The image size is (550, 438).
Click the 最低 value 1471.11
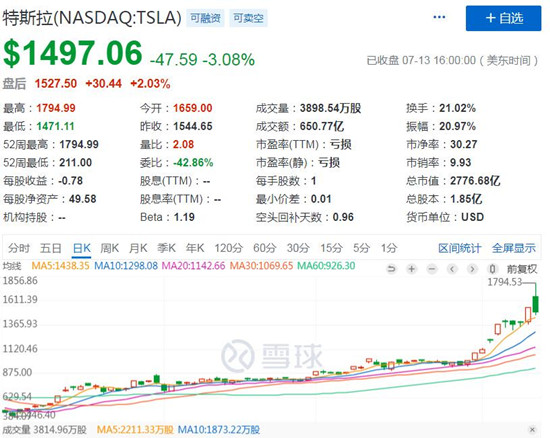pos(55,126)
